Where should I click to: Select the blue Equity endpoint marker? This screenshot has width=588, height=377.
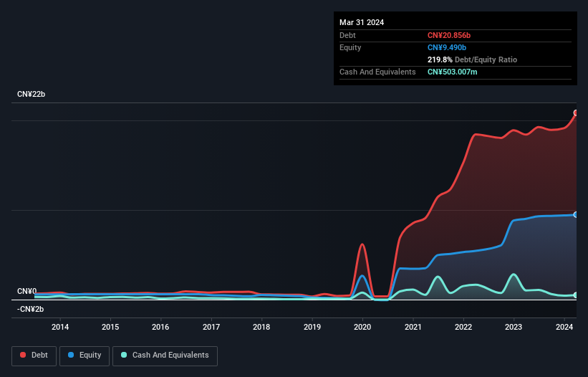click(576, 214)
